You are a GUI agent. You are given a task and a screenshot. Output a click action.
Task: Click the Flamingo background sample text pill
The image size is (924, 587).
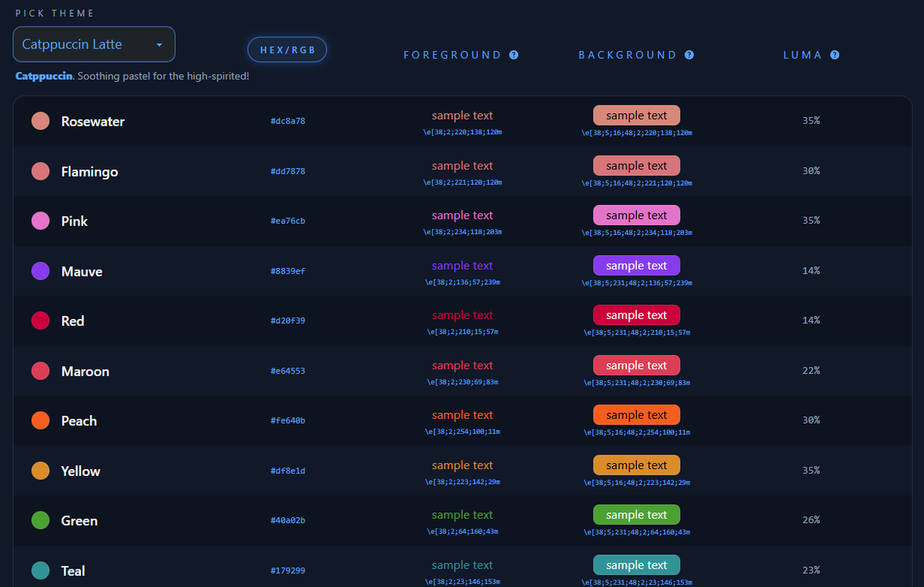pyautogui.click(x=637, y=166)
